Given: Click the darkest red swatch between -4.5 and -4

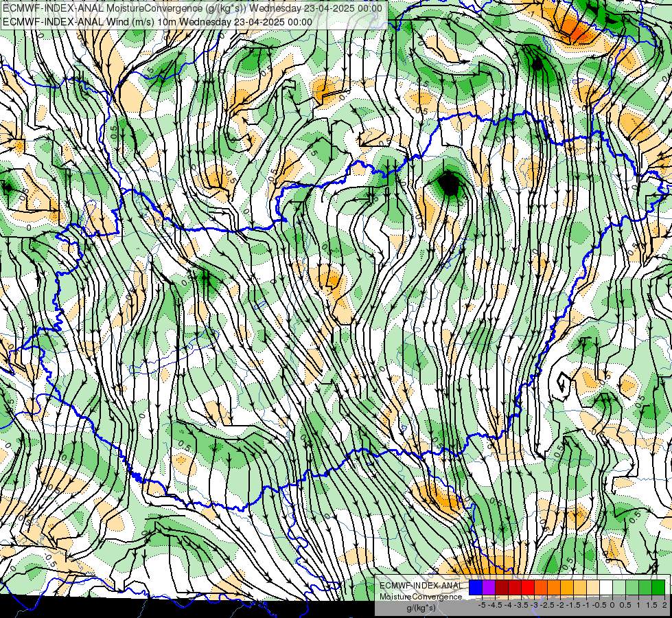Looking at the screenshot, I should 502,587.
